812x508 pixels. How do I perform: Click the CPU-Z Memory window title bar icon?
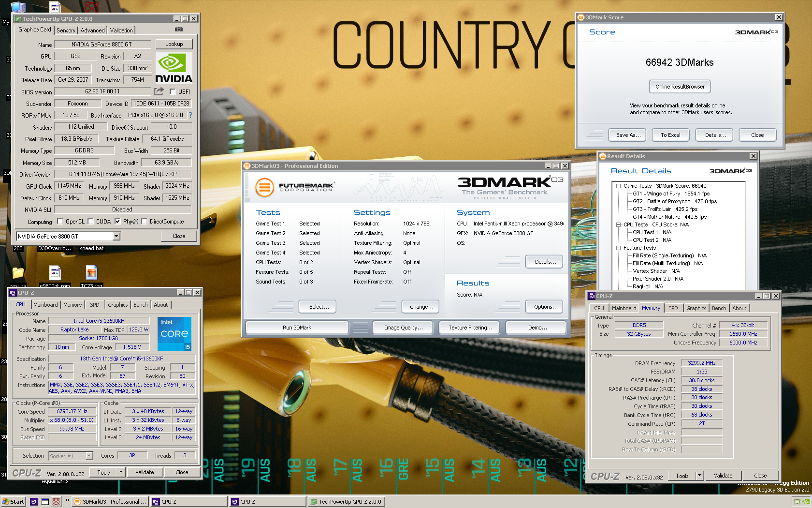(x=592, y=296)
